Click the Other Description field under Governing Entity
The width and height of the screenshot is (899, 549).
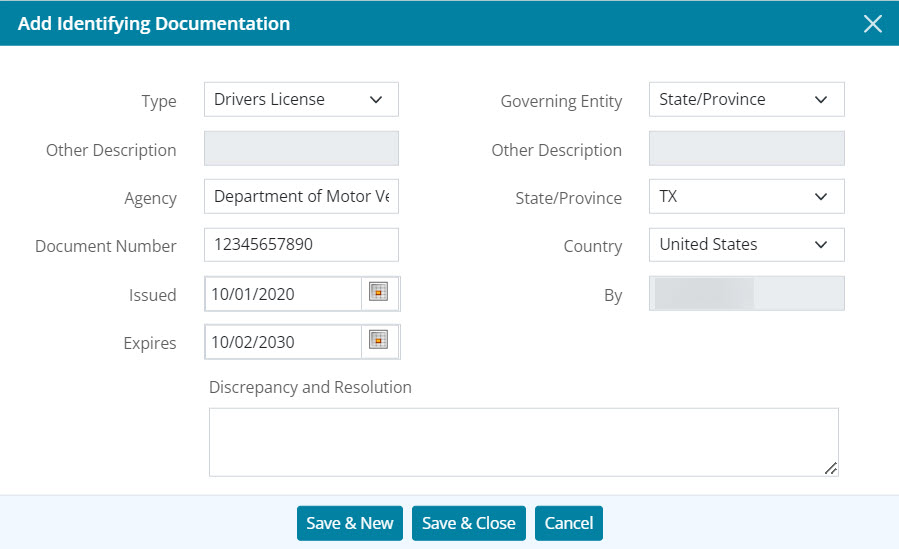746,148
